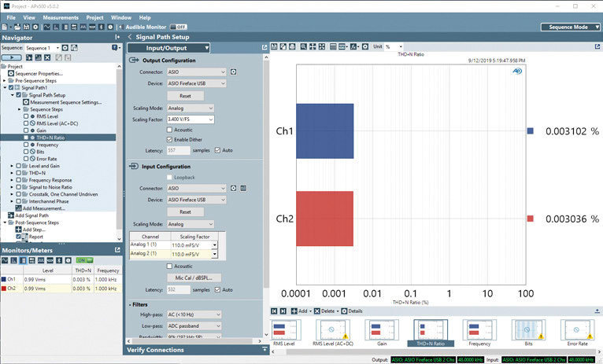Open Low-pass ADC passband dropdown
Viewport: 603px width, 364px height.
[x=194, y=326]
